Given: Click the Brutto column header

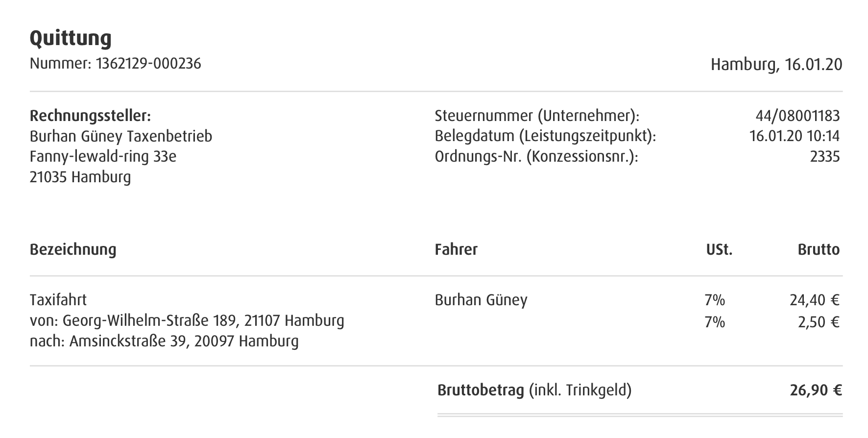Looking at the screenshot, I should [819, 249].
